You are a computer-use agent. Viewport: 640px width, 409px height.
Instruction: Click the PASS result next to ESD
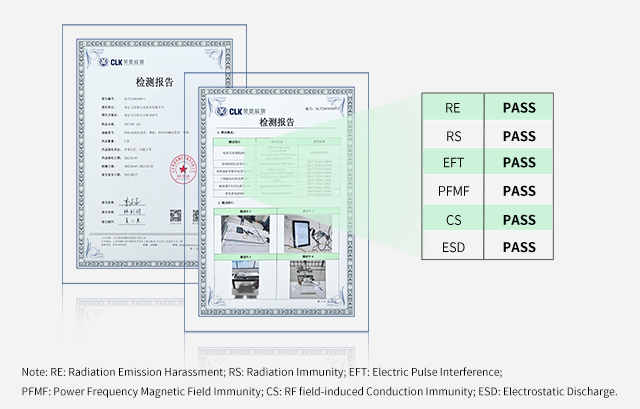point(519,247)
